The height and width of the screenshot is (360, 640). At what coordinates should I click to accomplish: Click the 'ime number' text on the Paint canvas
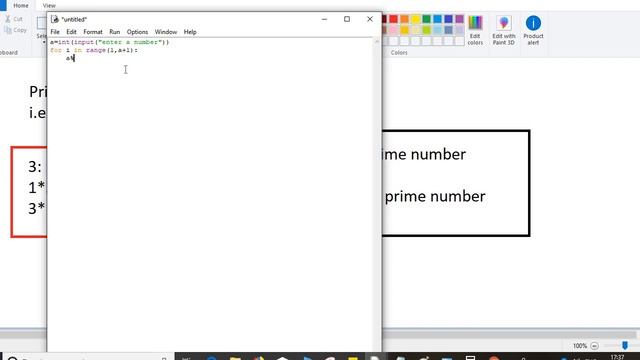pos(424,154)
